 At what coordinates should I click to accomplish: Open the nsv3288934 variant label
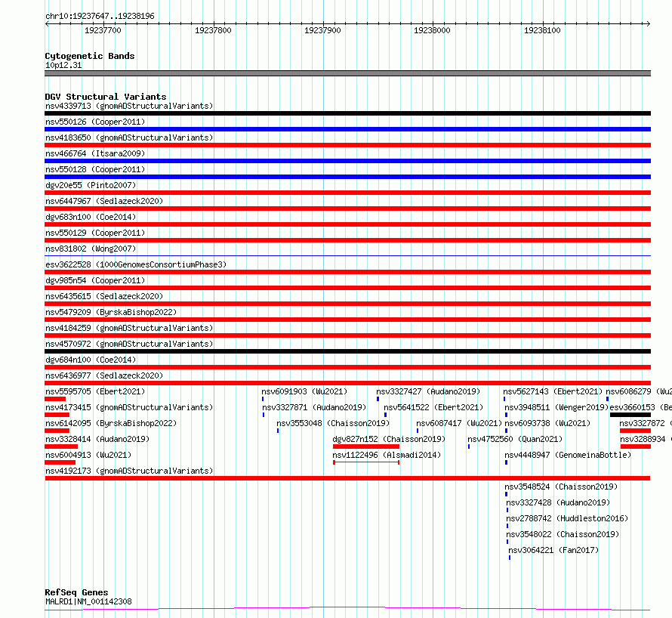tap(646, 439)
